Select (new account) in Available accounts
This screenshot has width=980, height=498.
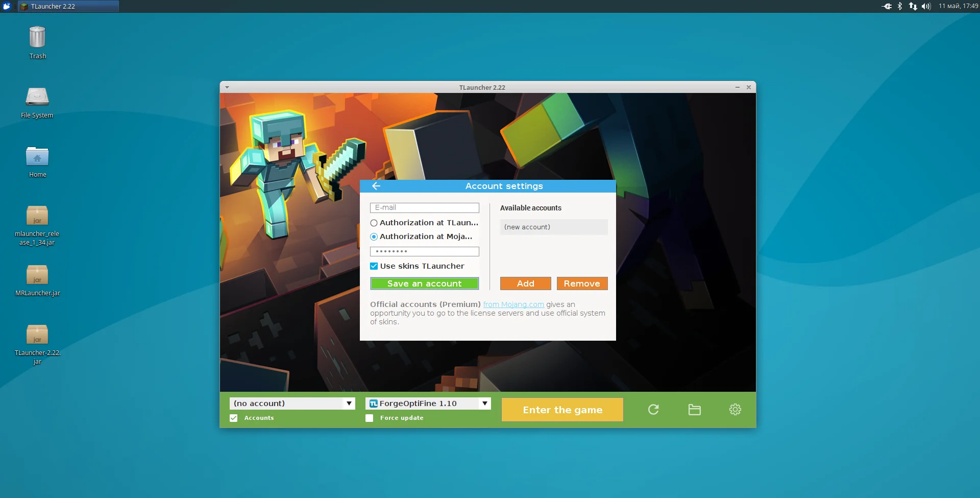click(554, 227)
